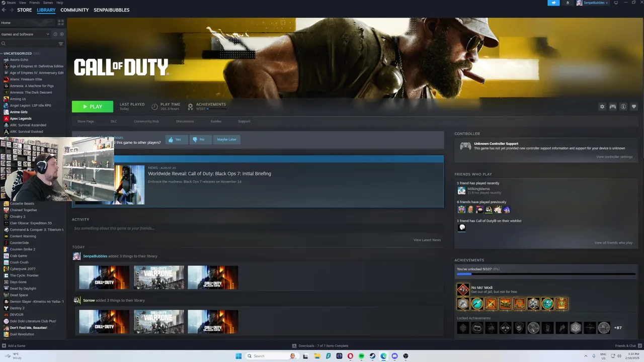This screenshot has width=644, height=362.
Task: Open Sorrow activity profile link
Action: click(x=89, y=300)
